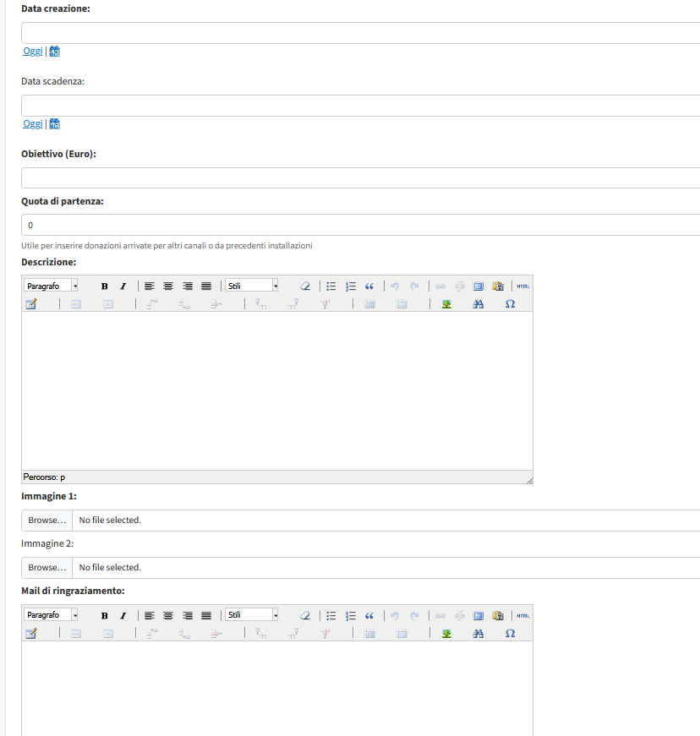Toggle italic in the Descrizione editor
Image resolution: width=700 pixels, height=736 pixels.
[123, 286]
